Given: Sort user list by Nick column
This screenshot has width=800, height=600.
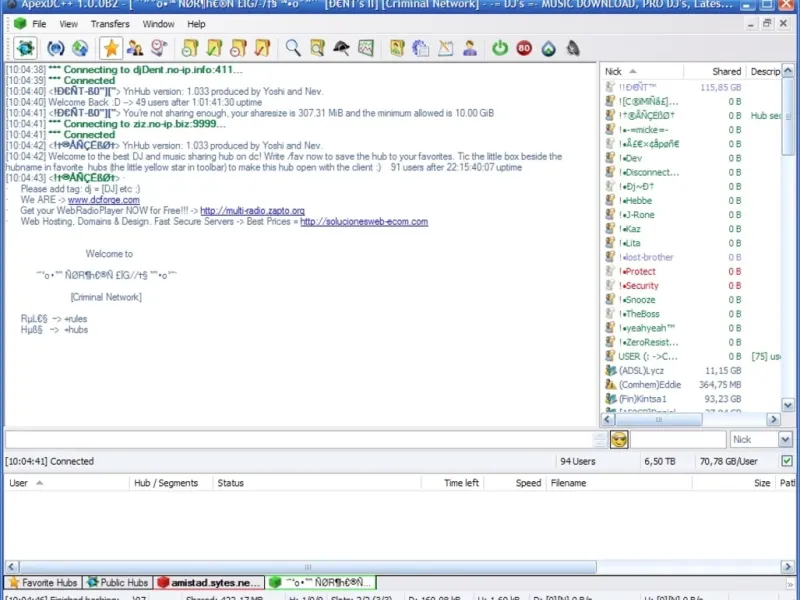Looking at the screenshot, I should click(642, 71).
